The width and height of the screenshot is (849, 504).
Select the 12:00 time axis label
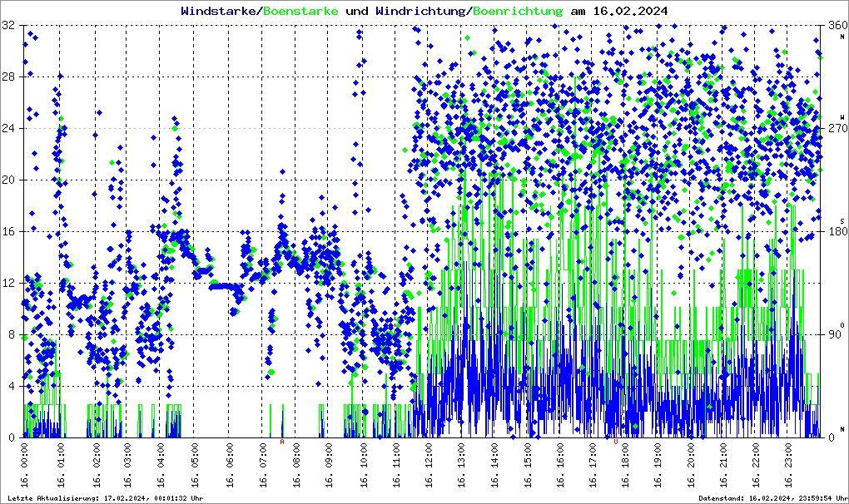click(x=429, y=466)
